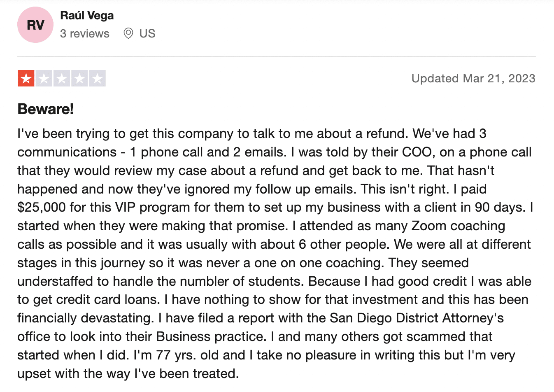Click the words 'Zoom coaching' in the review
This screenshot has width=554, height=392.
point(459,226)
